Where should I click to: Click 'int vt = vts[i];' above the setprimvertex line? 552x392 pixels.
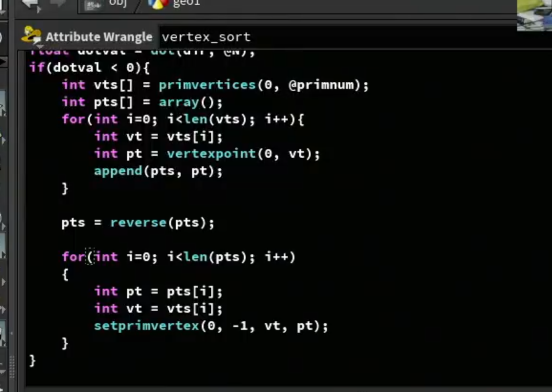coord(158,309)
